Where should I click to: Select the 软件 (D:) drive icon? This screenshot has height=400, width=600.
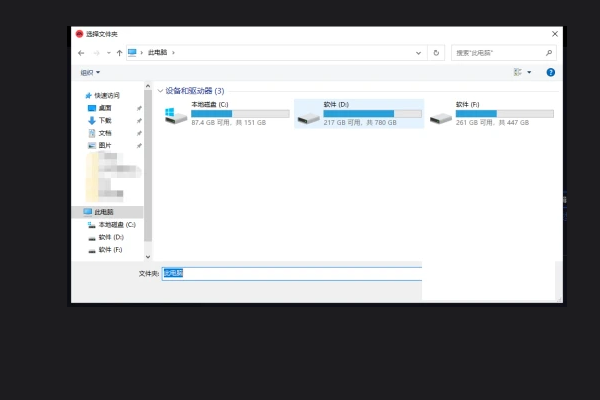pos(308,118)
